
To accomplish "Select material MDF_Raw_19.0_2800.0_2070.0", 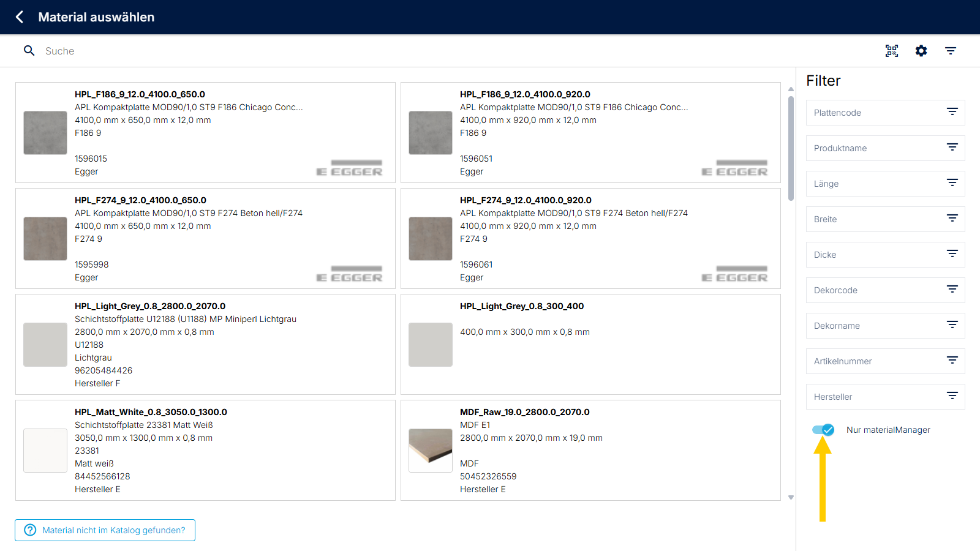I will click(x=590, y=451).
